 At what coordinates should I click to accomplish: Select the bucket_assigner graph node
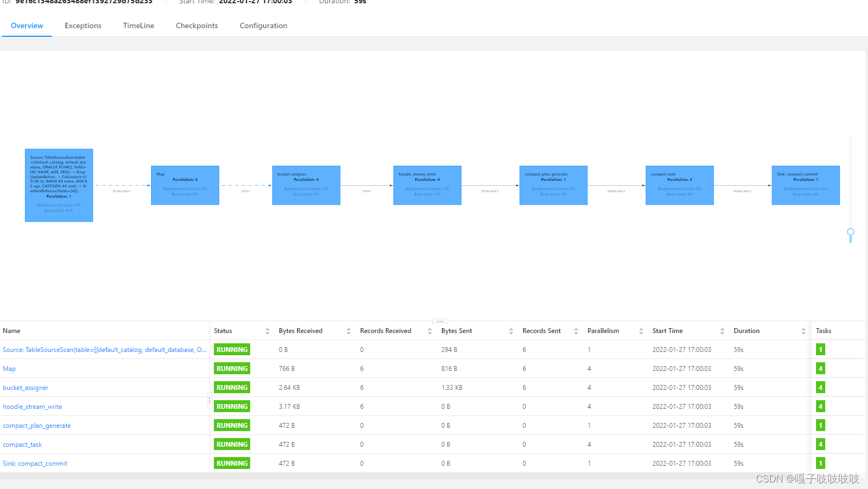pos(306,185)
